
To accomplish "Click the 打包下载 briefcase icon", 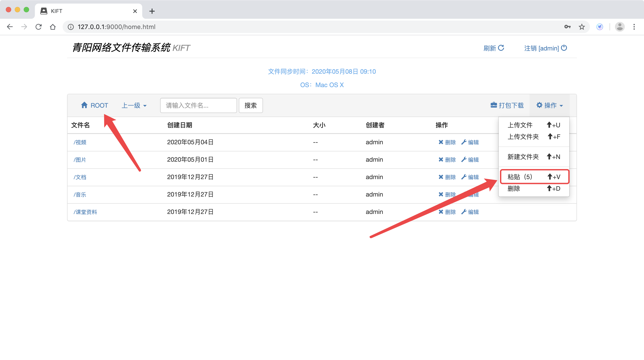I will coord(494,105).
